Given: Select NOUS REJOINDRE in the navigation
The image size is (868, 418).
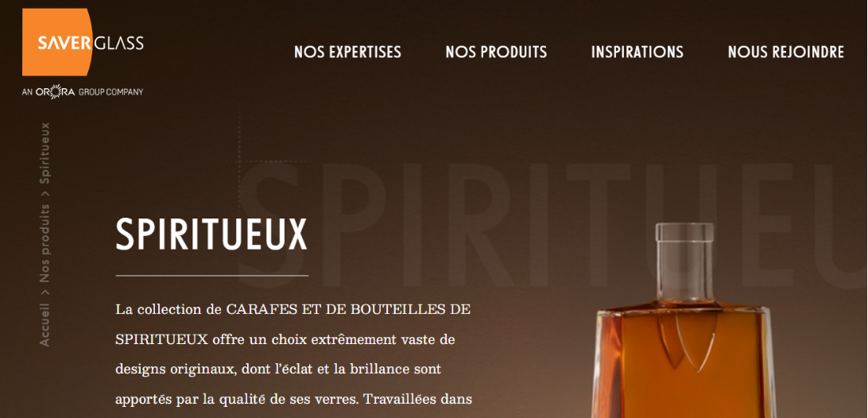Looking at the screenshot, I should [x=785, y=52].
